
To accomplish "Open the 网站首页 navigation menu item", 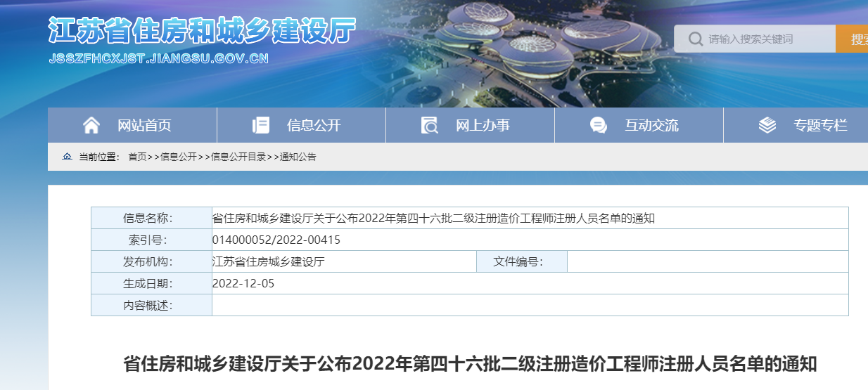I will [144, 126].
